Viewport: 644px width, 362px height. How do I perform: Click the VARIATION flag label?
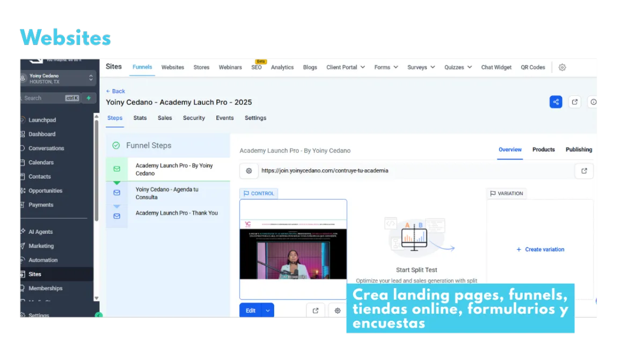507,194
